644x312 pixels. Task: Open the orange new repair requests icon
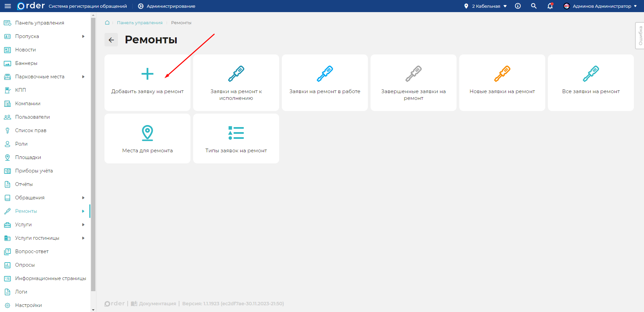click(x=502, y=74)
